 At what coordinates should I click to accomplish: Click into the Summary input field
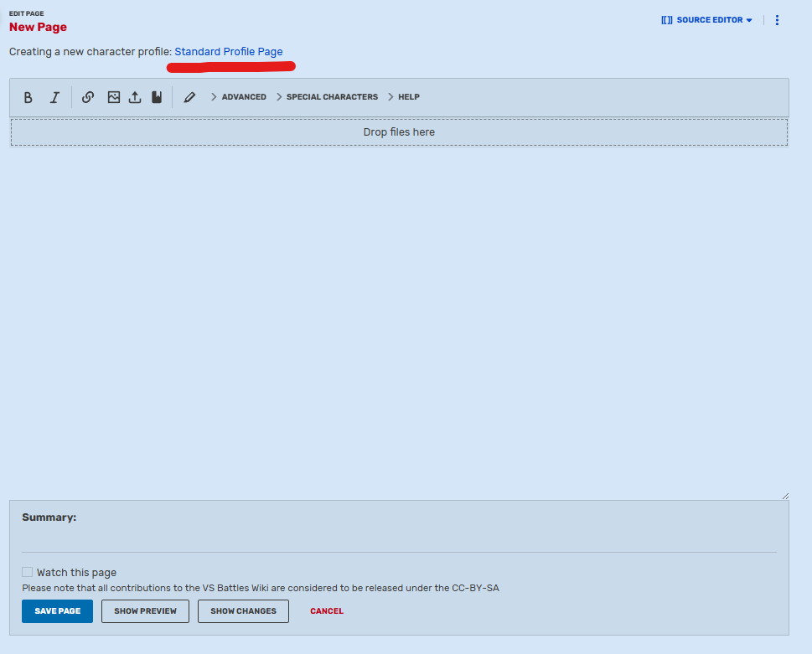[x=399, y=541]
